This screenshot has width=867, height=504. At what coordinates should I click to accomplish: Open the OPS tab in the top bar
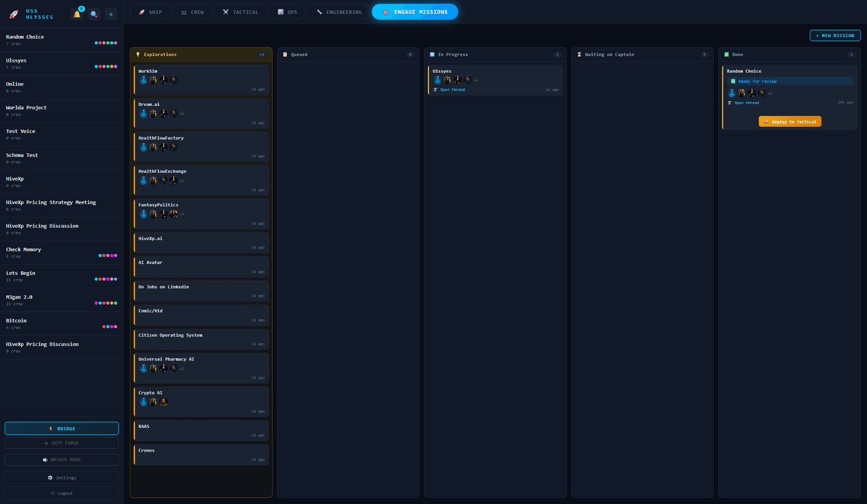[x=287, y=12]
